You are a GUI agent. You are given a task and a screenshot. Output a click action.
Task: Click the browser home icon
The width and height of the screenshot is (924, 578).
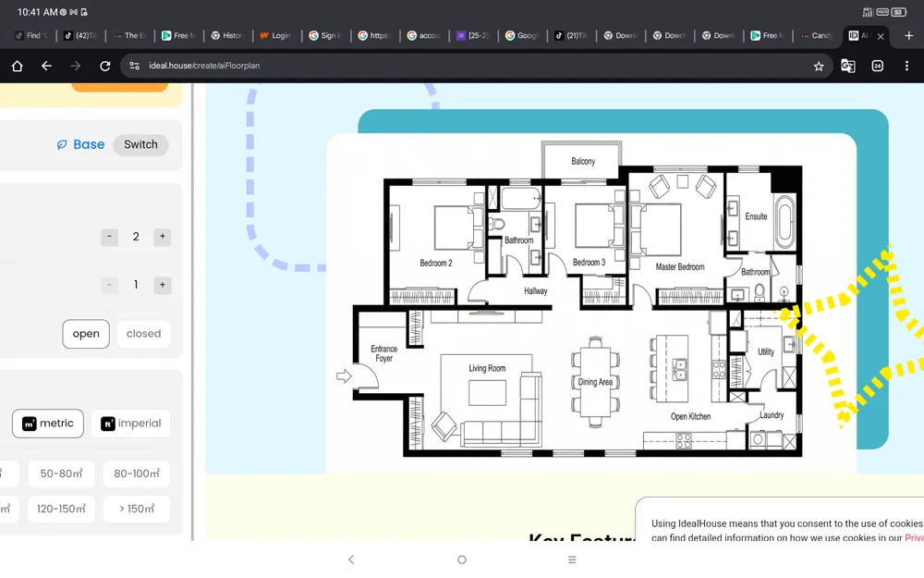pyautogui.click(x=17, y=67)
